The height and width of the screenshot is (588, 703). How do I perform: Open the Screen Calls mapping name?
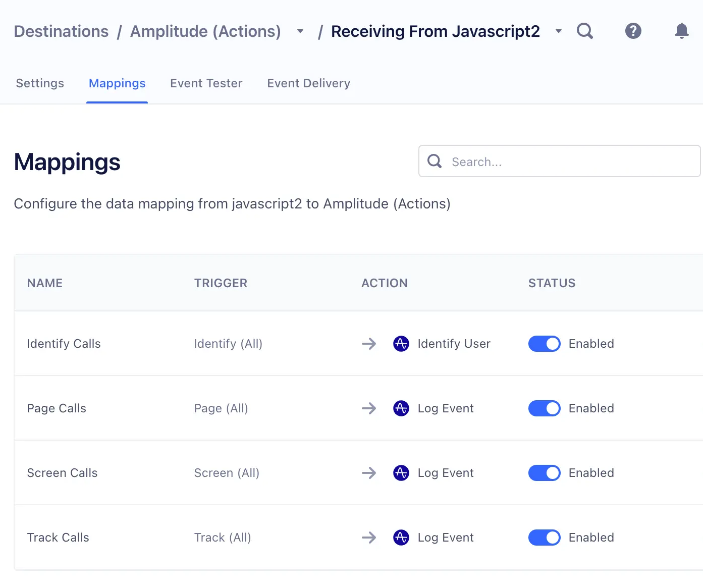pos(62,473)
